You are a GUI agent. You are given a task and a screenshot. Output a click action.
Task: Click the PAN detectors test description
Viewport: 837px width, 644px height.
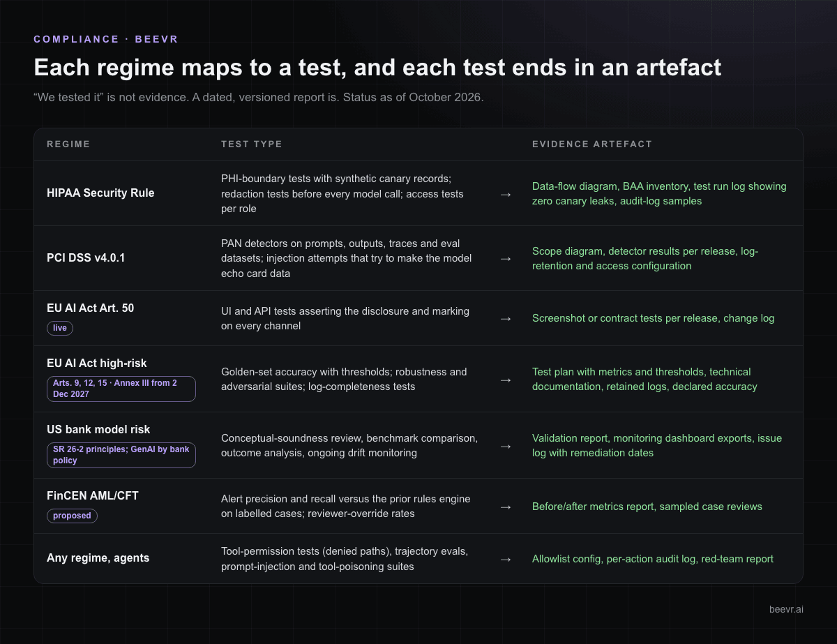coord(347,258)
